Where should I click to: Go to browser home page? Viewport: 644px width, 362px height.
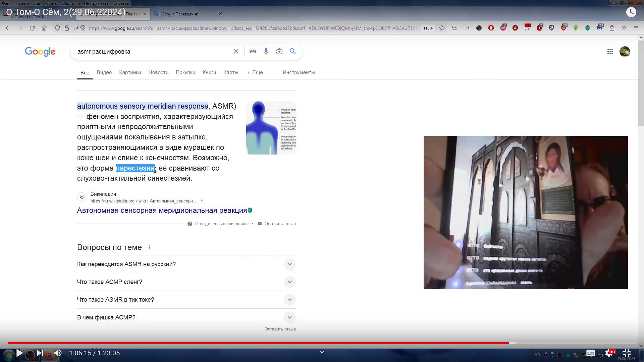pyautogui.click(x=44, y=28)
